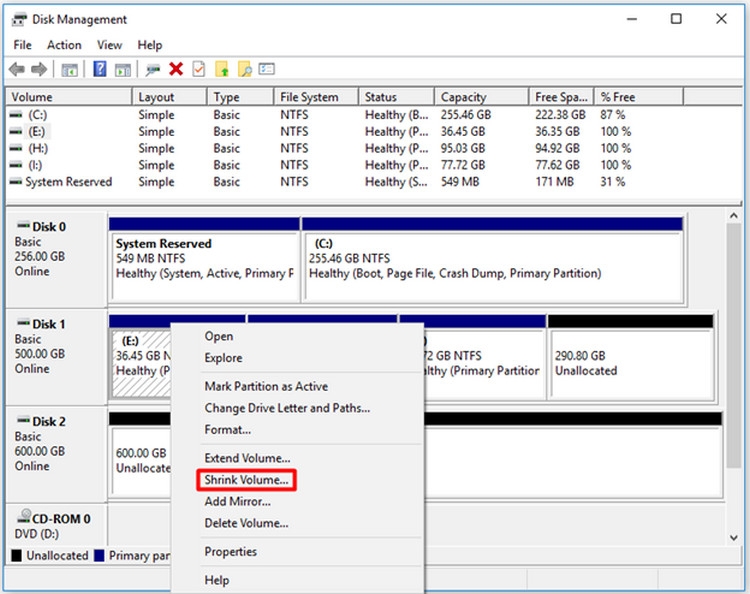750x594 pixels.
Task: Open the View menu
Action: pyautogui.click(x=110, y=45)
